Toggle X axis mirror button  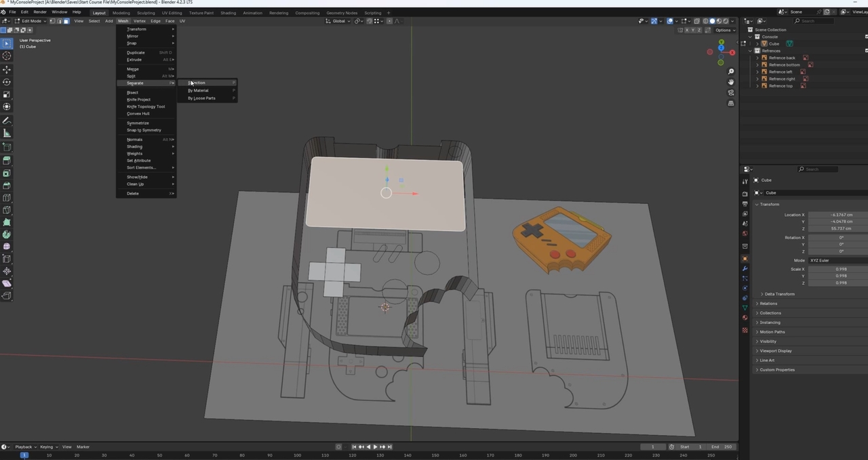click(x=688, y=30)
